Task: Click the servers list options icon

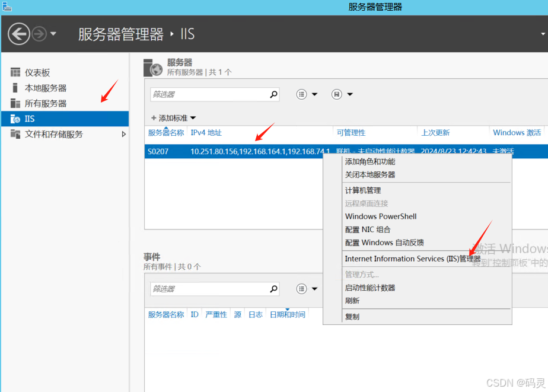Action: pyautogui.click(x=302, y=94)
